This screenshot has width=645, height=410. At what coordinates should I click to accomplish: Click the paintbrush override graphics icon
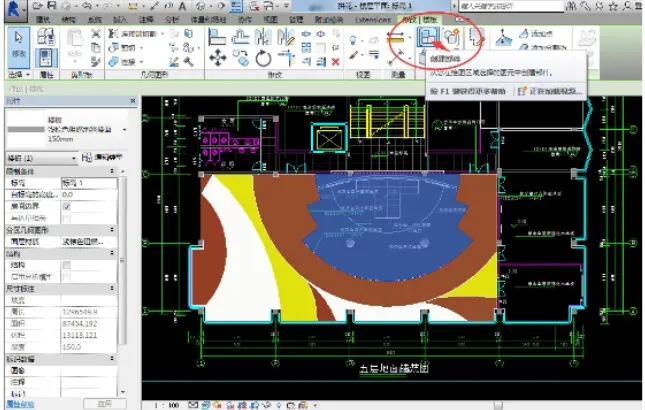coord(354,55)
